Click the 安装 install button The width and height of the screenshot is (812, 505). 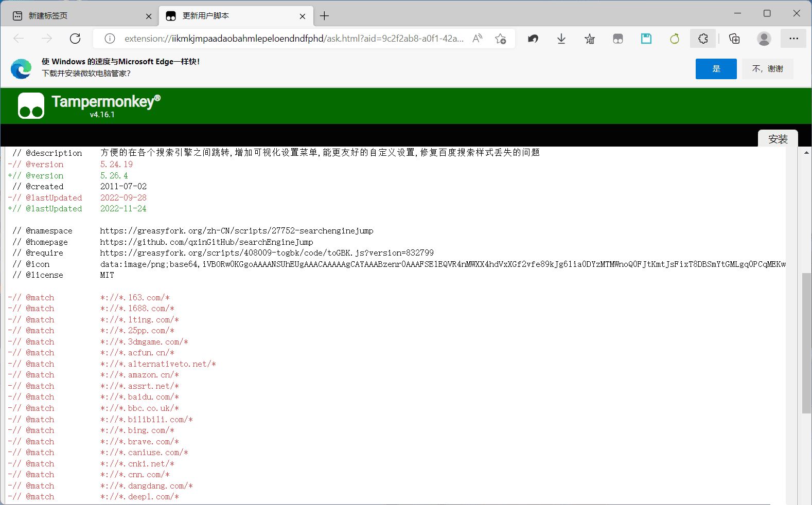pos(778,139)
